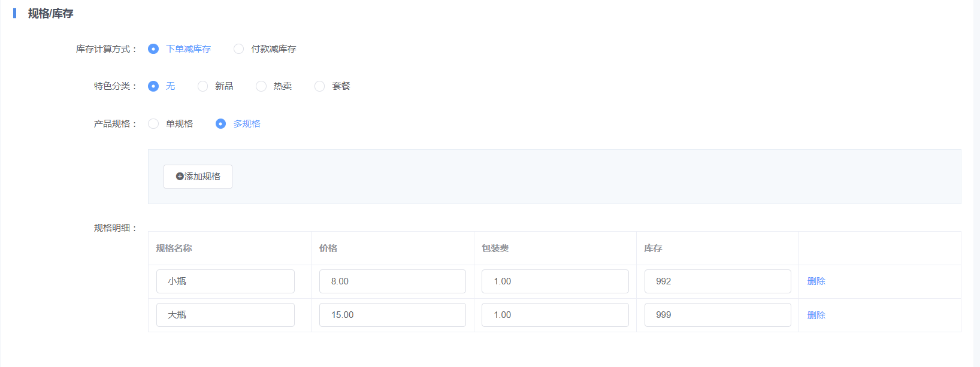Image resolution: width=980 pixels, height=367 pixels.
Task: Select 下单减库存 radio option
Action: (x=154, y=49)
